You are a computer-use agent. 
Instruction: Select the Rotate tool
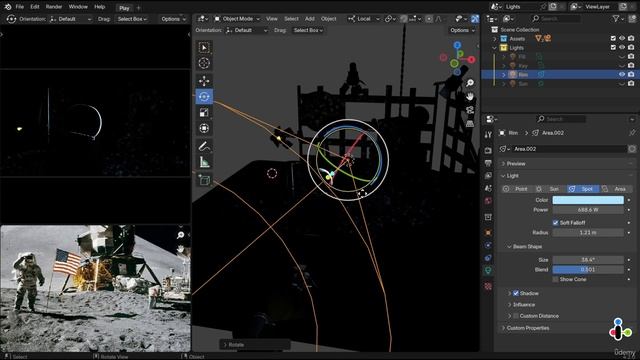[x=204, y=96]
